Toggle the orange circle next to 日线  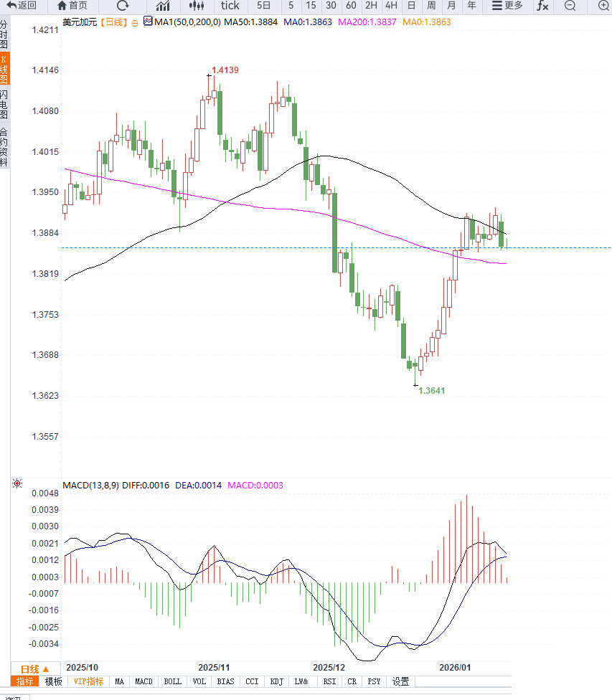coord(133,22)
